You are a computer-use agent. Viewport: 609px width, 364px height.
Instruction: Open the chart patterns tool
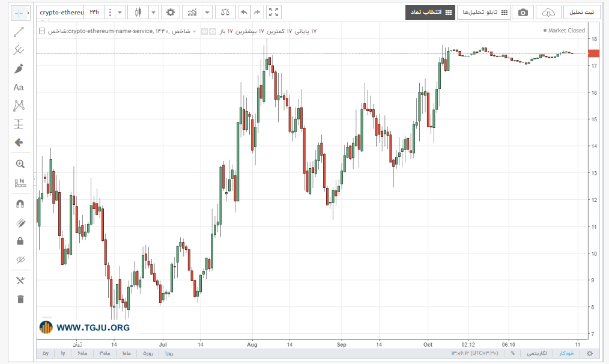19,106
